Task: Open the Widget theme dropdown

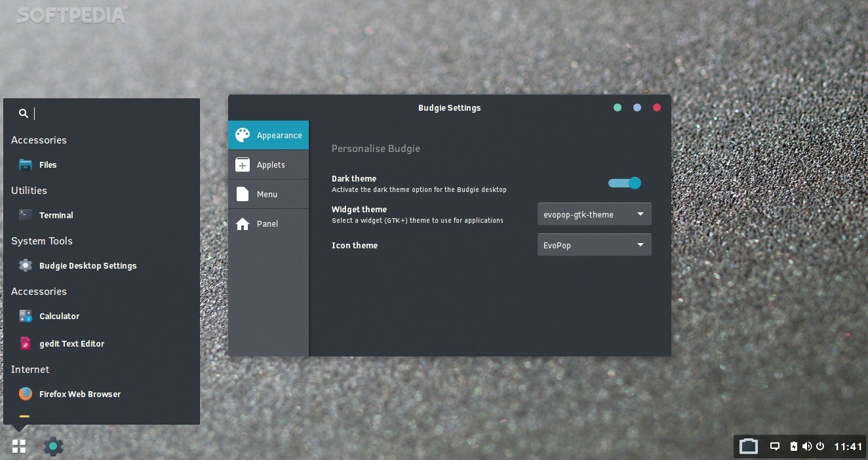Action: tap(593, 214)
